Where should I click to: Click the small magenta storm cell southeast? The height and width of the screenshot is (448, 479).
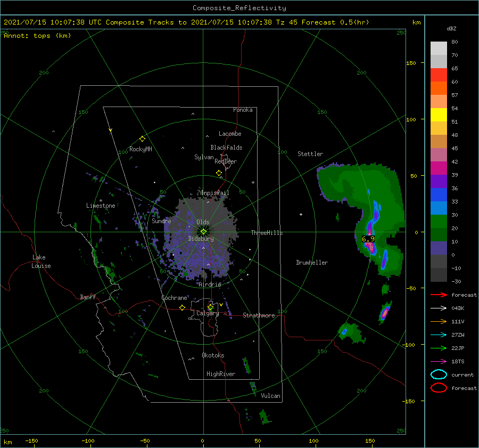click(385, 312)
